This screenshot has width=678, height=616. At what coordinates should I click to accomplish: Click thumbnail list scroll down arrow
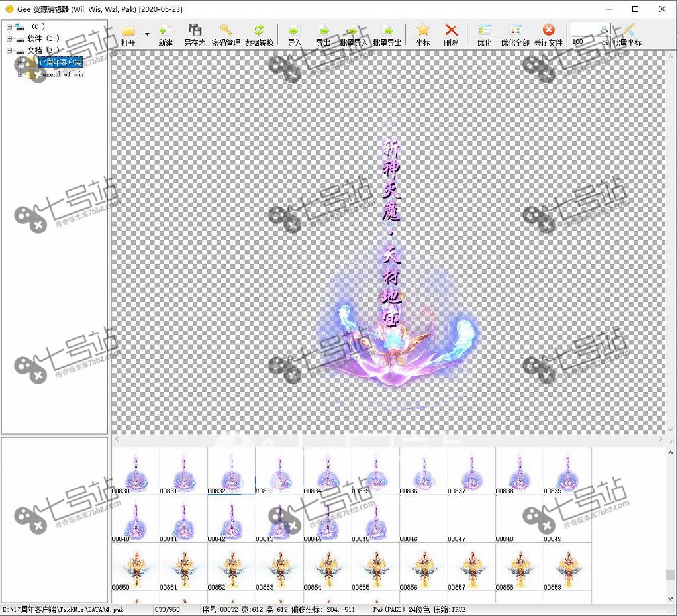click(x=670, y=599)
